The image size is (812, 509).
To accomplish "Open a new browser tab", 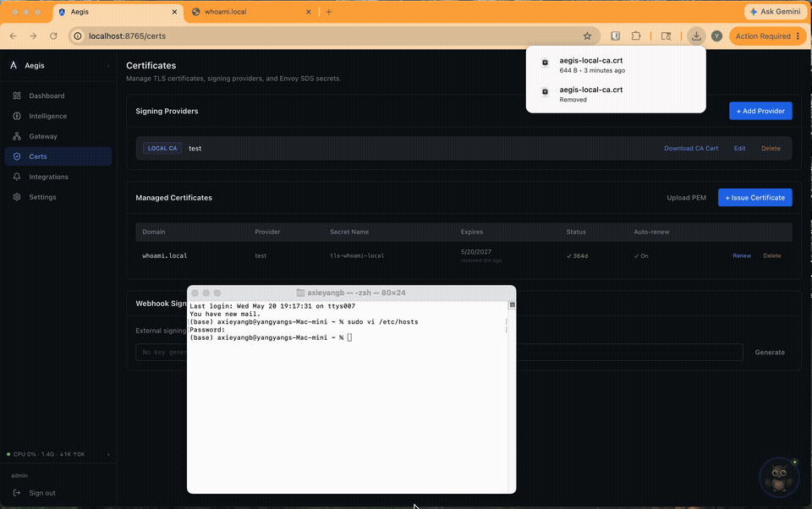I will [329, 12].
